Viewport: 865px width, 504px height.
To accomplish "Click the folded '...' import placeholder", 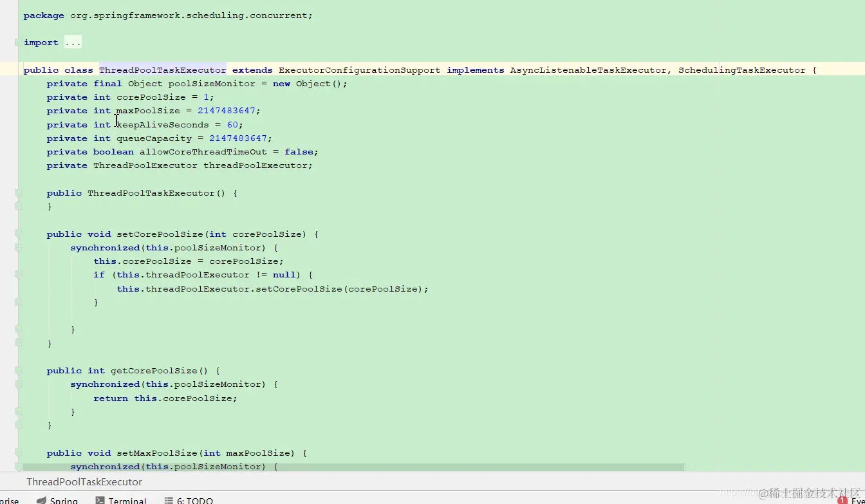I will [x=73, y=42].
